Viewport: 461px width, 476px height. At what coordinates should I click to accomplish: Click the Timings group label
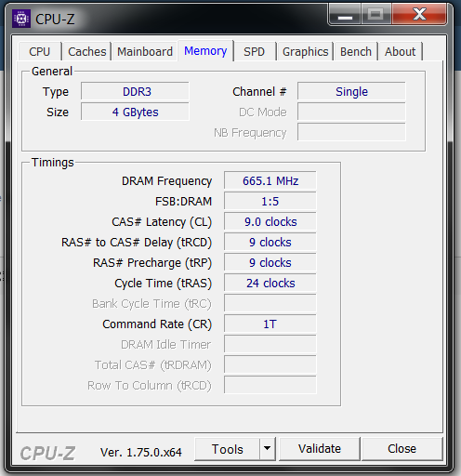pos(53,163)
